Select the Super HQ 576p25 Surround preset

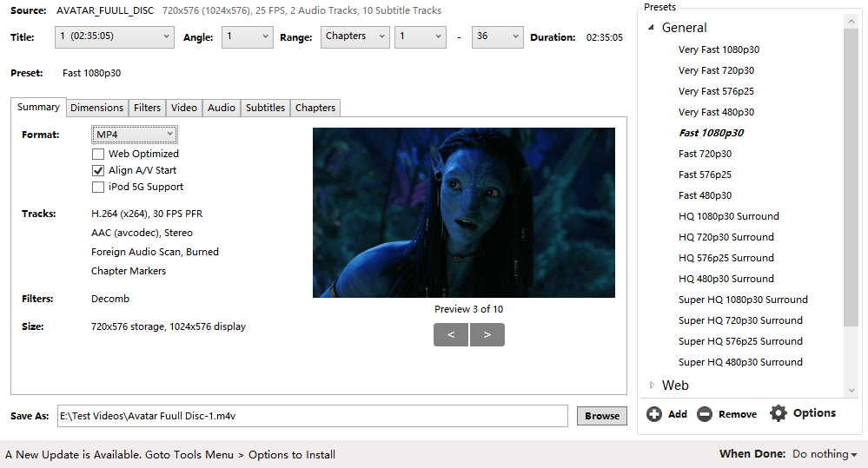(x=740, y=342)
